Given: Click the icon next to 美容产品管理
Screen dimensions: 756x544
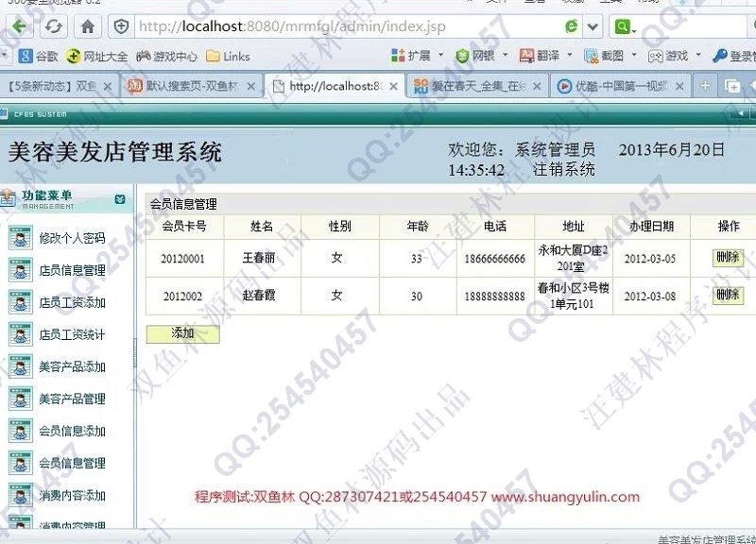Looking at the screenshot, I should pos(20,399).
